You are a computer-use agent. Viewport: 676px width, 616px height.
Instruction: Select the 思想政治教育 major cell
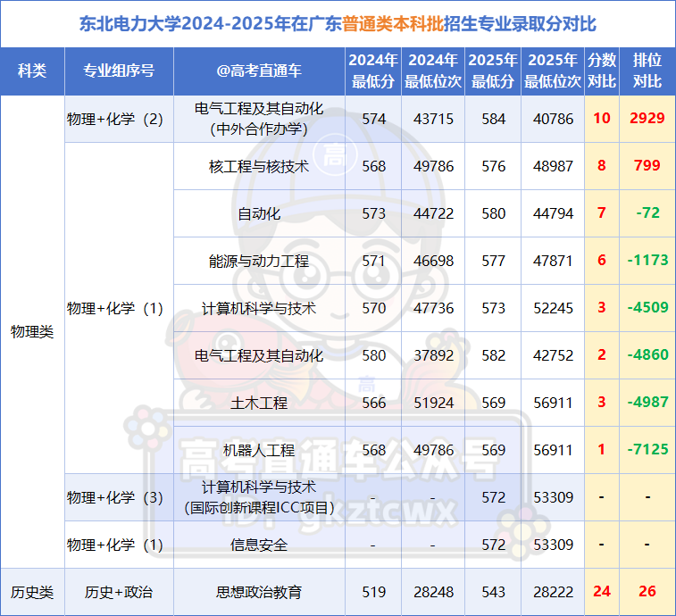coord(259,592)
